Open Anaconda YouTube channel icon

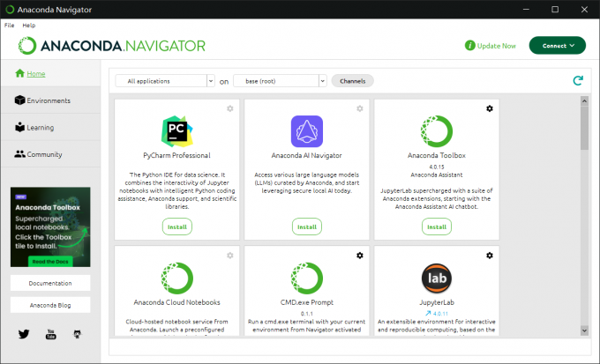50,334
